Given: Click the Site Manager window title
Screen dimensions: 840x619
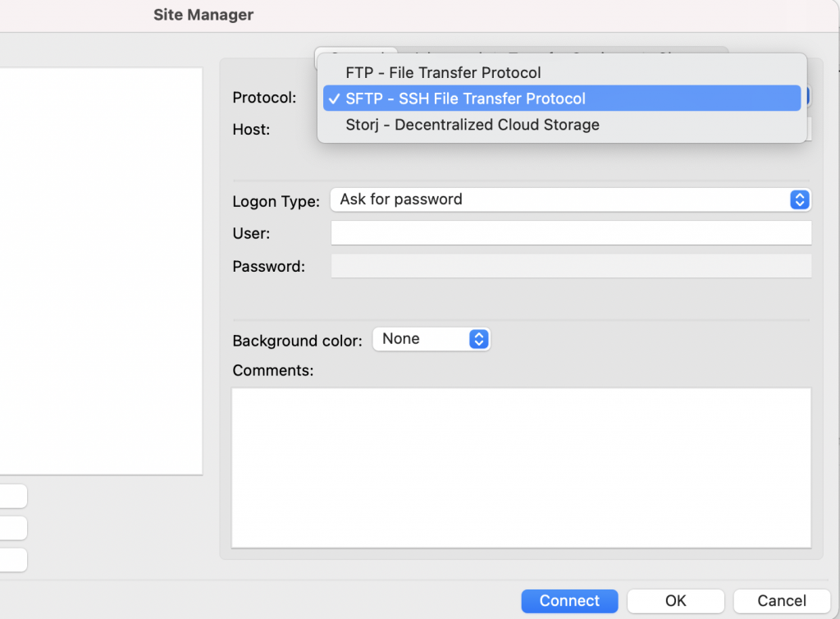Looking at the screenshot, I should coord(203,15).
